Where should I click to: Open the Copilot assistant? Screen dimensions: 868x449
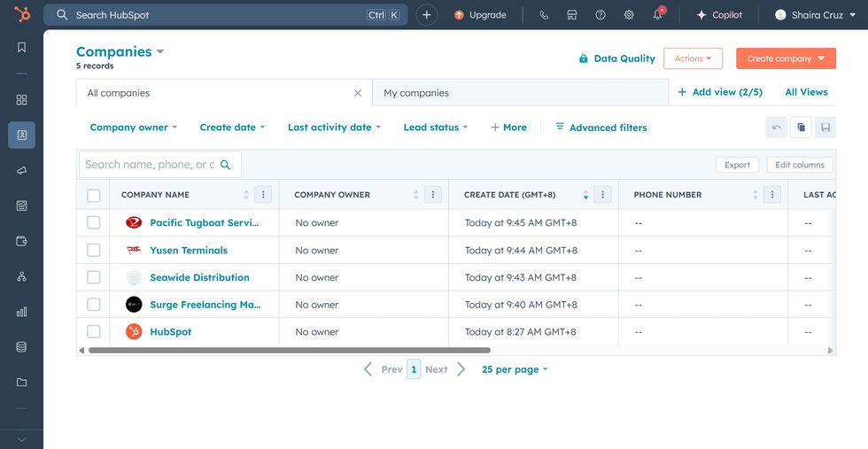pos(719,15)
